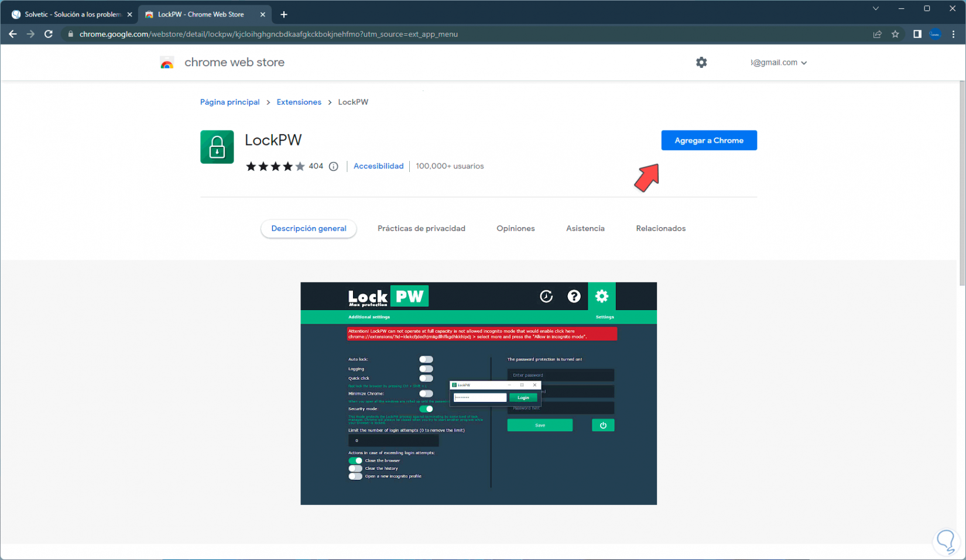Go to Página principal breadcrumb
966x560 pixels.
click(x=229, y=102)
